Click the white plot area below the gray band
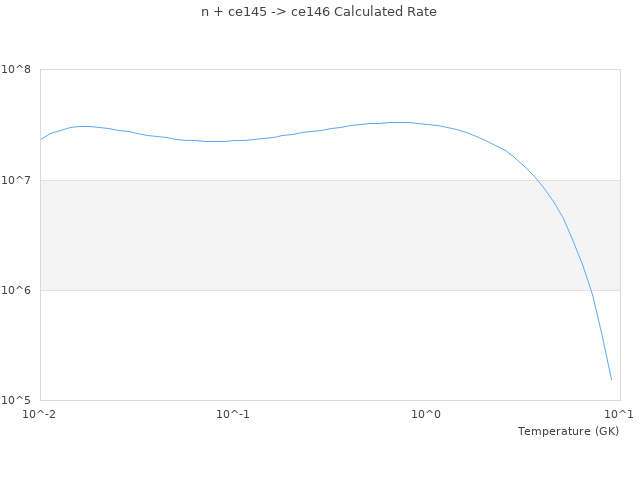Image resolution: width=640 pixels, height=480 pixels. tap(300, 345)
